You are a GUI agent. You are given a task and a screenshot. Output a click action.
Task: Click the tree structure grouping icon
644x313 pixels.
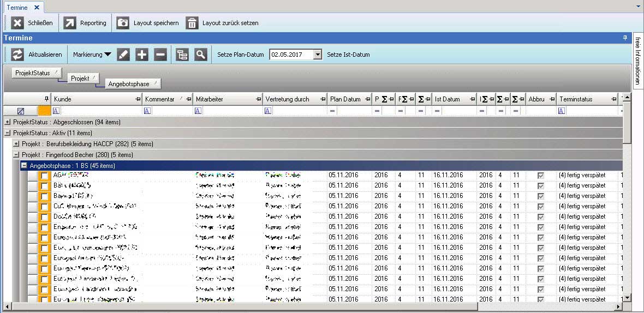182,55
